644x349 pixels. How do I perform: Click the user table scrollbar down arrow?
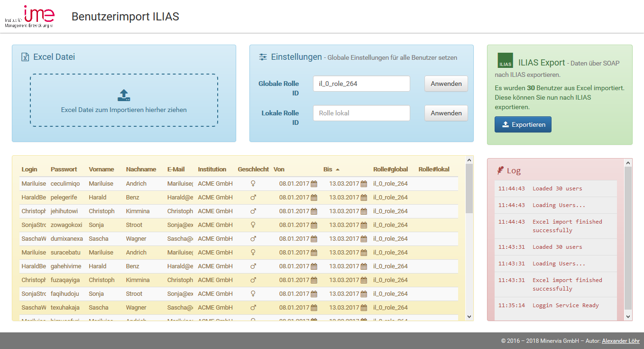tap(469, 316)
